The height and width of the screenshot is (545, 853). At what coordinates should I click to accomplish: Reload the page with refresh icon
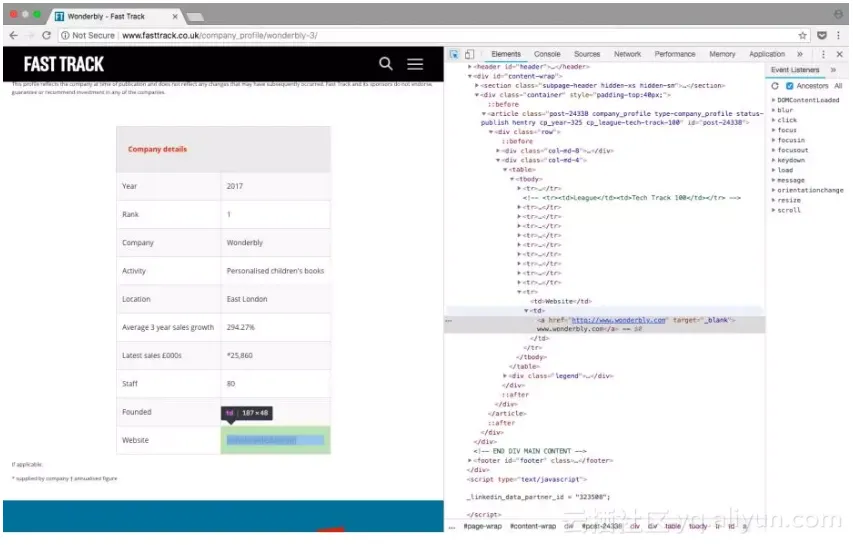46,35
